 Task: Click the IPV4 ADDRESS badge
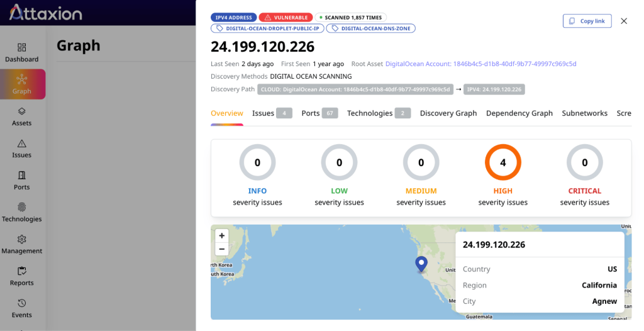click(234, 17)
